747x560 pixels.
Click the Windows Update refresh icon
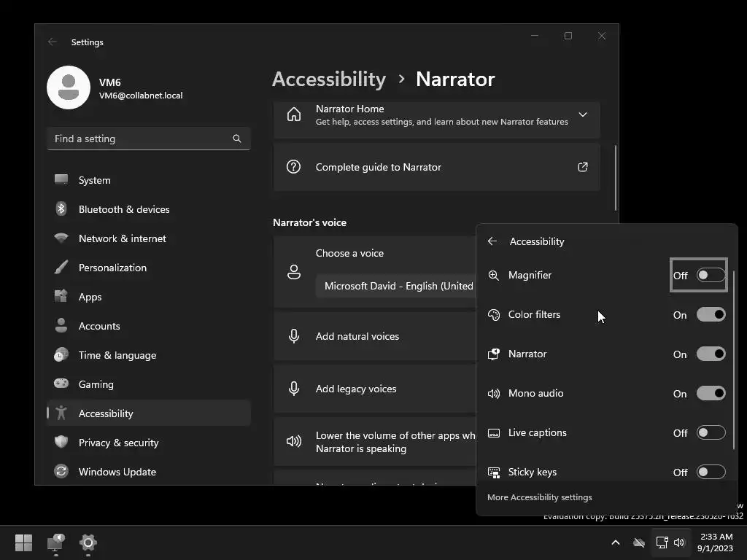61,472
